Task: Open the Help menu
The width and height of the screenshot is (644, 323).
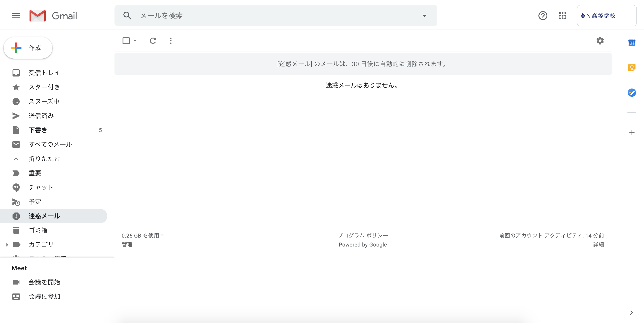Action: 542,15
